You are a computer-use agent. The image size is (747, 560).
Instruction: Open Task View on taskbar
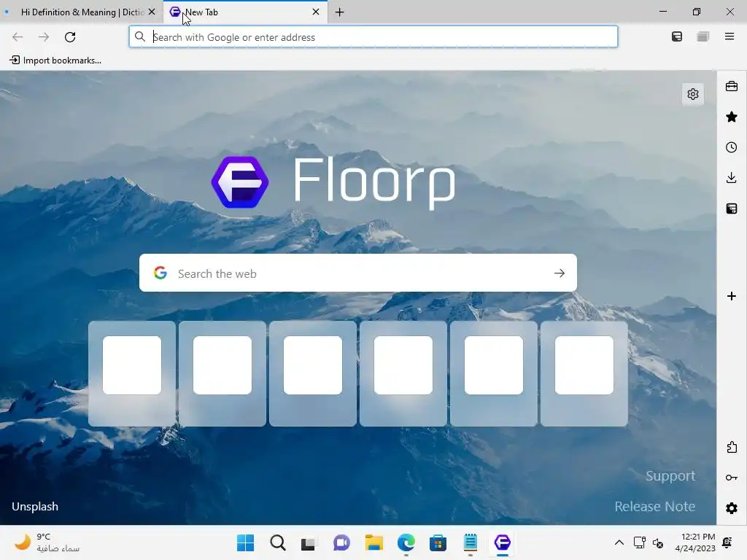(x=309, y=542)
